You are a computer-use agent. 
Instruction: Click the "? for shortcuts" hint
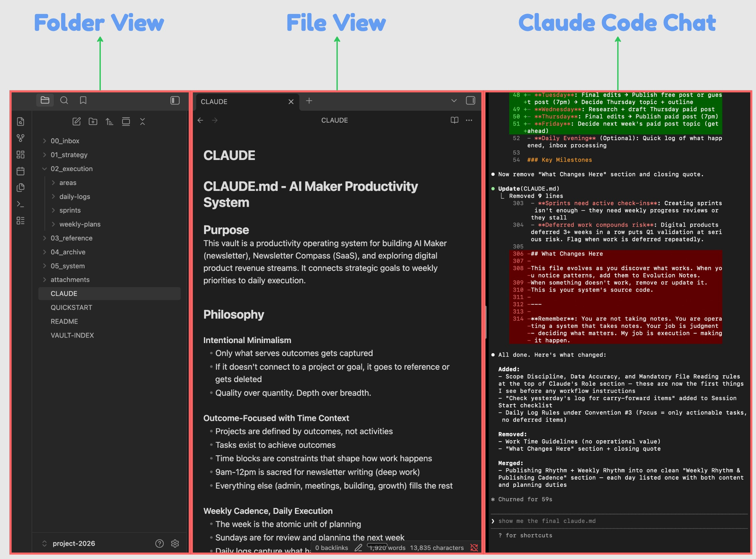pos(525,535)
